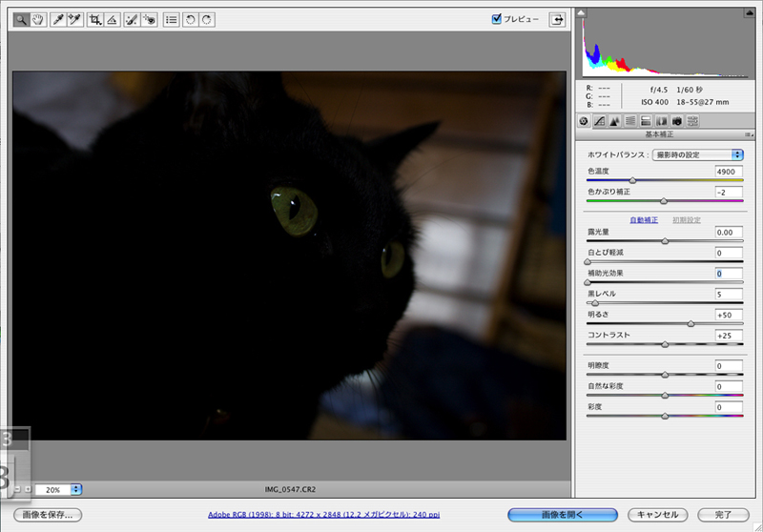Click the 画像を保存... button
The height and width of the screenshot is (532, 763).
(48, 515)
